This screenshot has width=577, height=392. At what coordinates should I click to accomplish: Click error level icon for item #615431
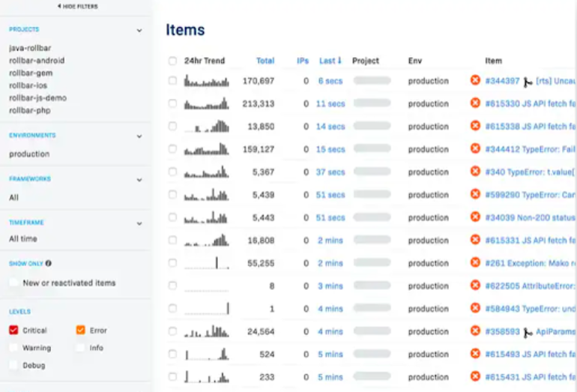[475, 376]
